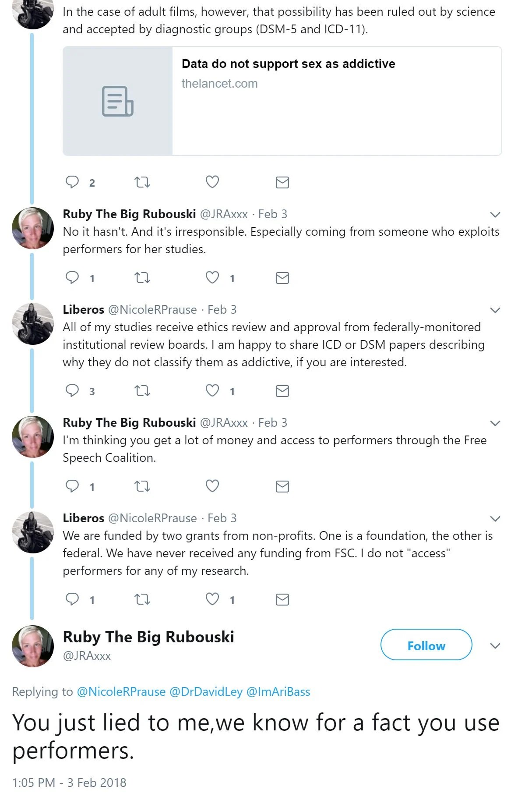Like the Lancet link tweet
This screenshot has height=797, width=532.
212,182
